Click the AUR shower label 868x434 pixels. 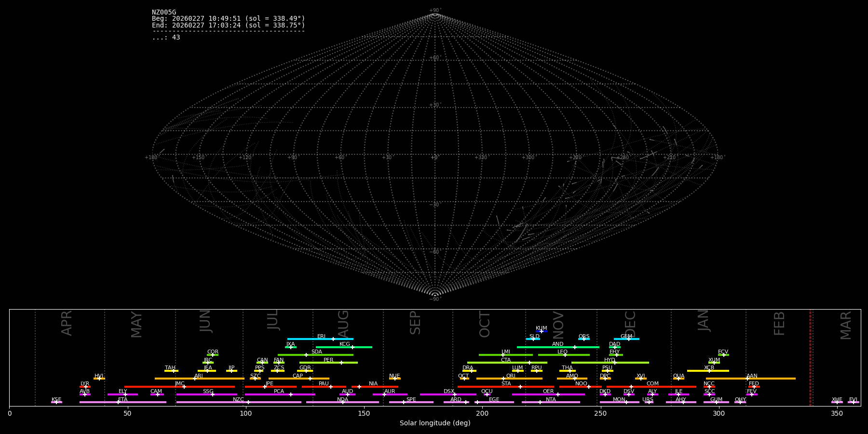pyautogui.click(x=390, y=392)
